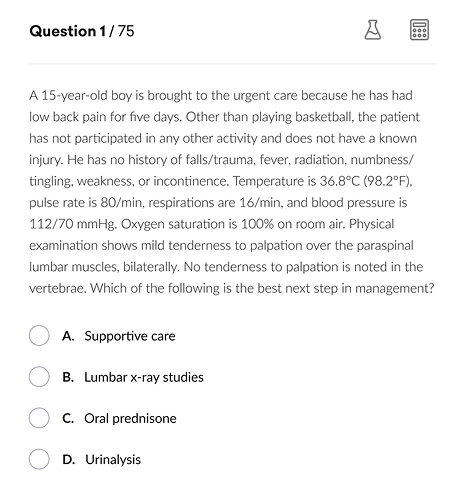Click the 'Question 1' heading
Viewport: 465px width, 484px height.
click(68, 31)
